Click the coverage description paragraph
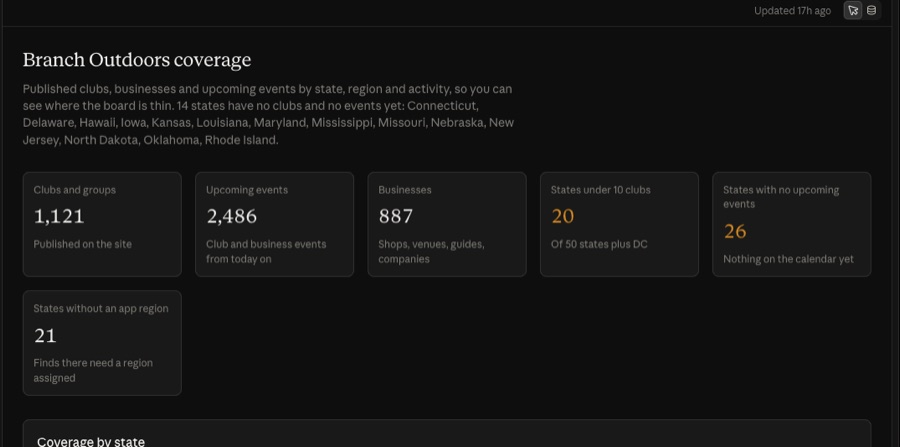Screen dimensions: 900x447 click(269, 115)
